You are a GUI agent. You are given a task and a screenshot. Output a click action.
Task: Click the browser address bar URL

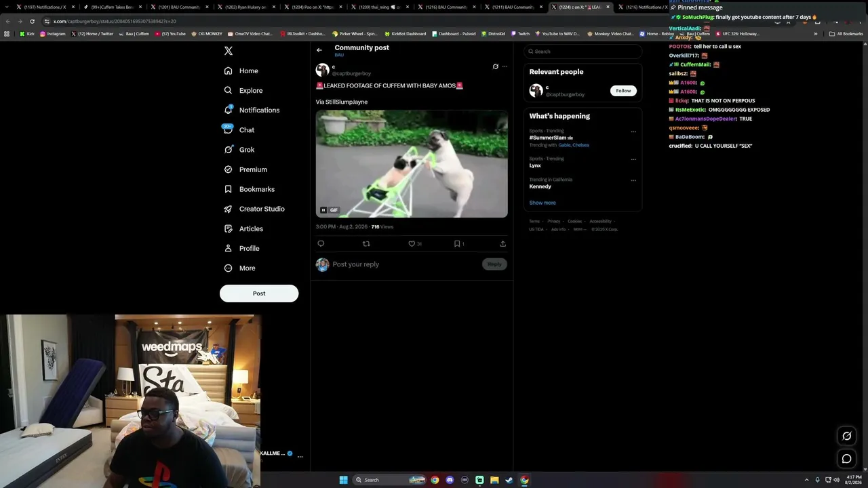tap(115, 21)
